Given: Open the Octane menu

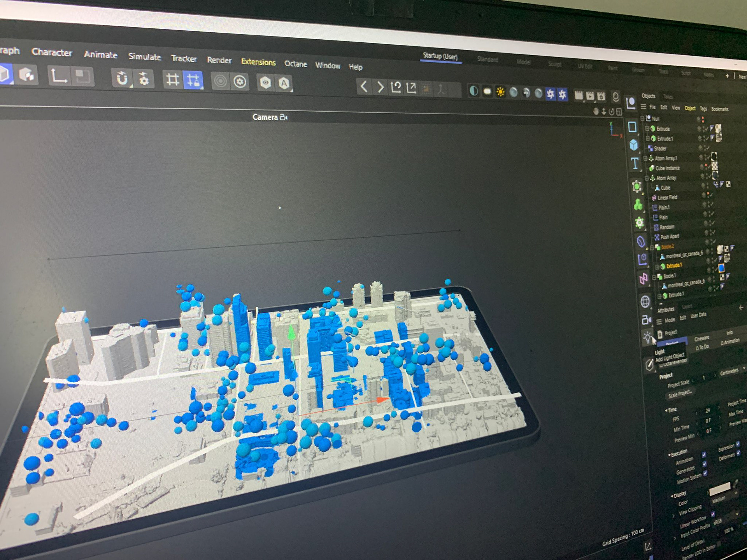Looking at the screenshot, I should pos(296,64).
